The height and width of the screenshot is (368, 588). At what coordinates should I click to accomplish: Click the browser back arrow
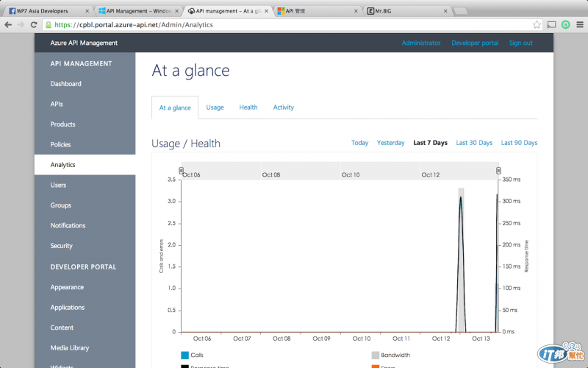(x=8, y=25)
